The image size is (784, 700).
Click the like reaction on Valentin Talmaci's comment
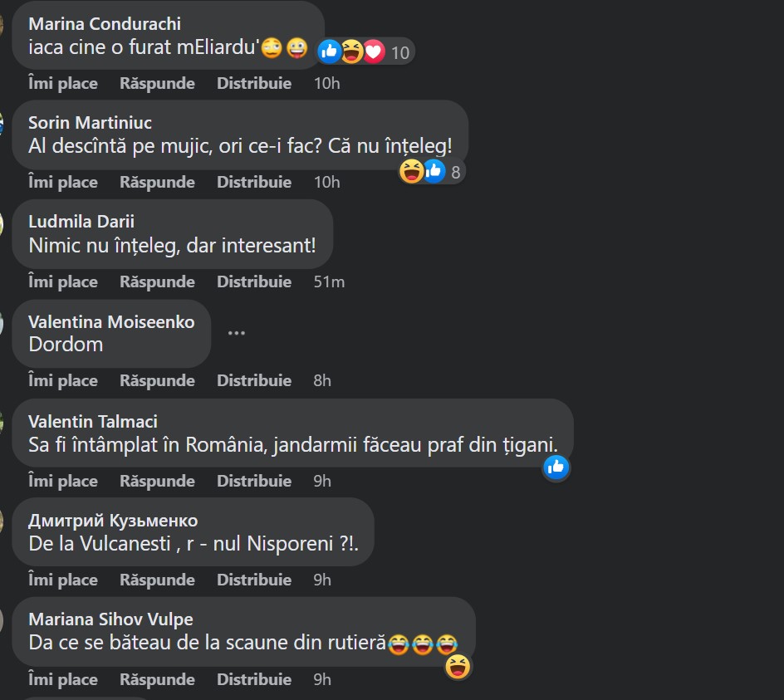click(x=556, y=467)
